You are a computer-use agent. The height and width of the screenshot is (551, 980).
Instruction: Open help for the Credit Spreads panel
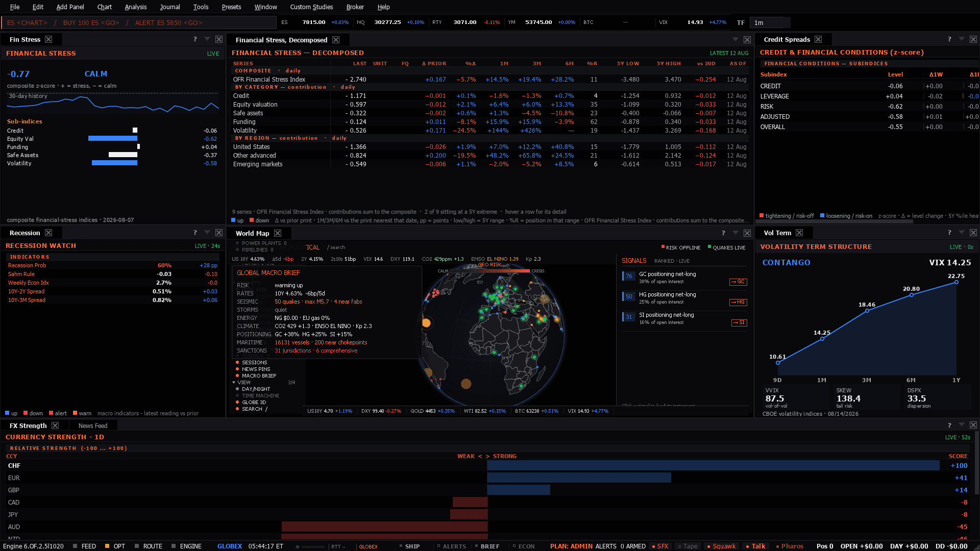949,39
